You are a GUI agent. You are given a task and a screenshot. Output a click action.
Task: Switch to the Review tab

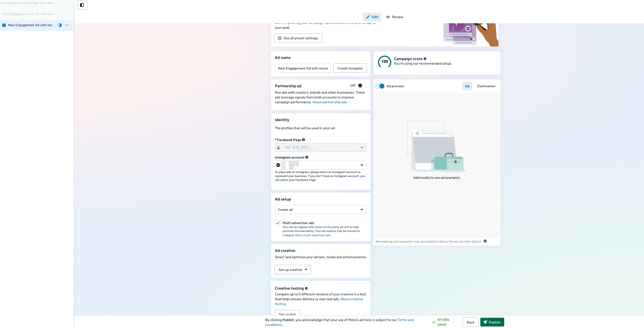click(x=395, y=17)
